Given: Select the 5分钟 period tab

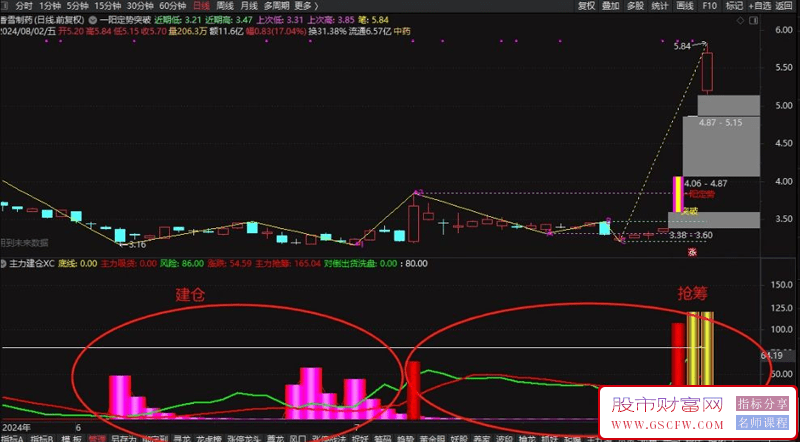Looking at the screenshot, I should [x=77, y=6].
